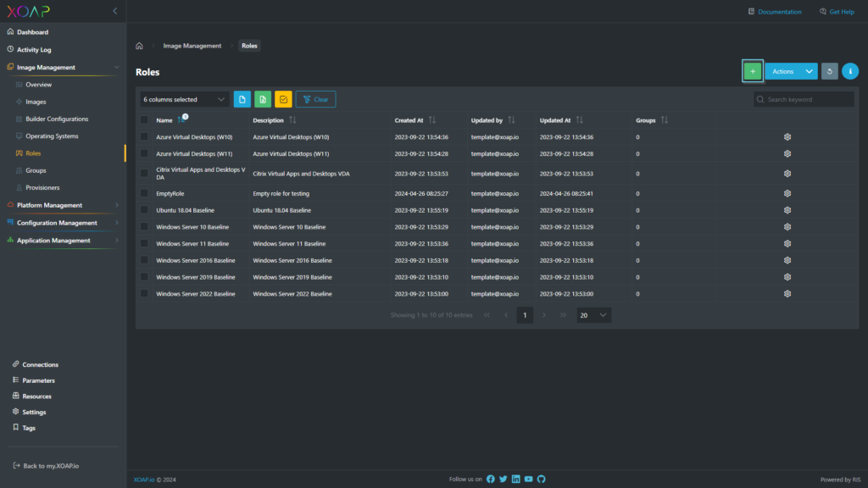The image size is (868, 488).
Task: Open settings gear for Windows Server 10 Baseline
Action: (x=787, y=227)
